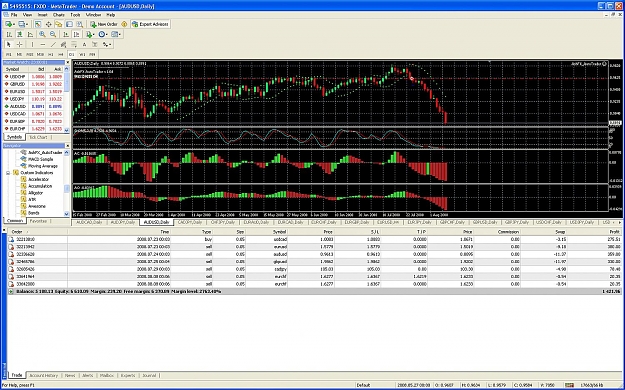Switch chart to line chart icon
The image size is (625, 390).
point(30,35)
